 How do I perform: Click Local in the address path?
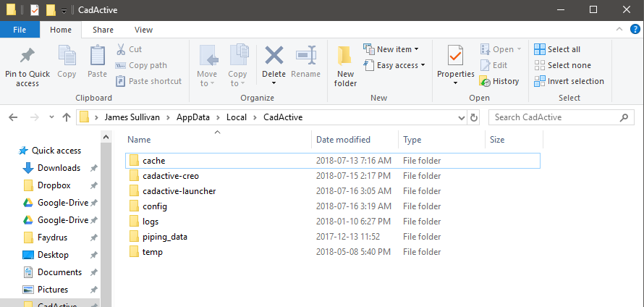[x=237, y=117]
